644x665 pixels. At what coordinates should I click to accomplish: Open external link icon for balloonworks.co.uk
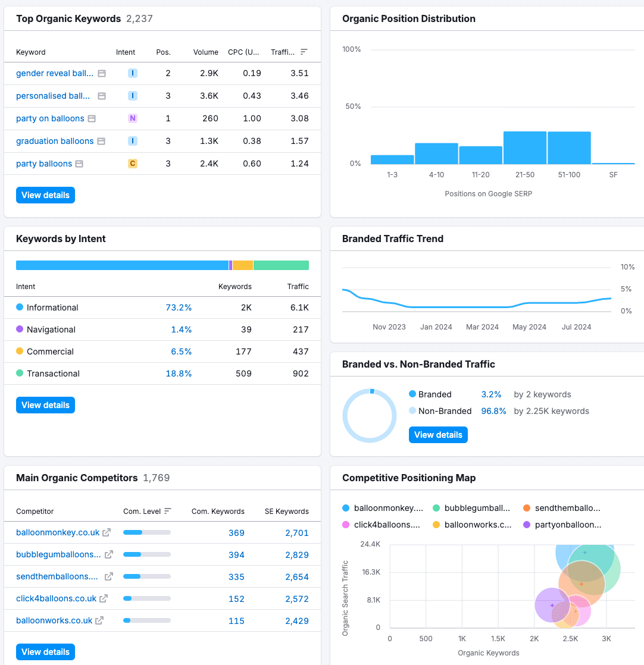(99, 620)
